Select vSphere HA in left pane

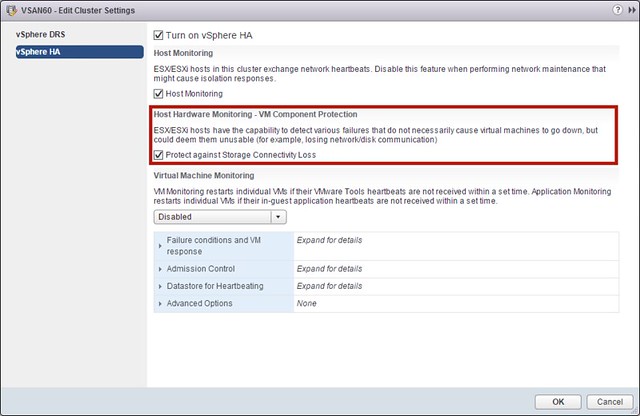pos(80,52)
